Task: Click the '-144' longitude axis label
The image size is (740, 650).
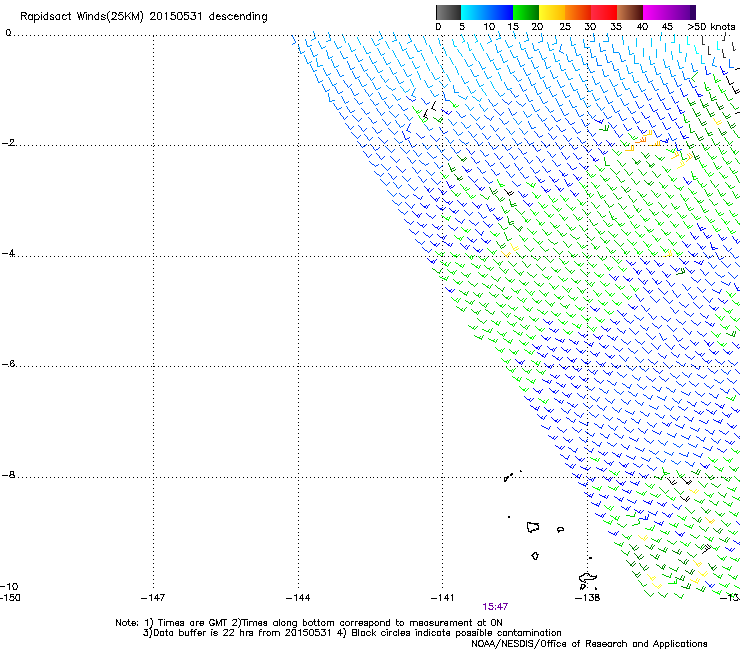Action: (298, 598)
